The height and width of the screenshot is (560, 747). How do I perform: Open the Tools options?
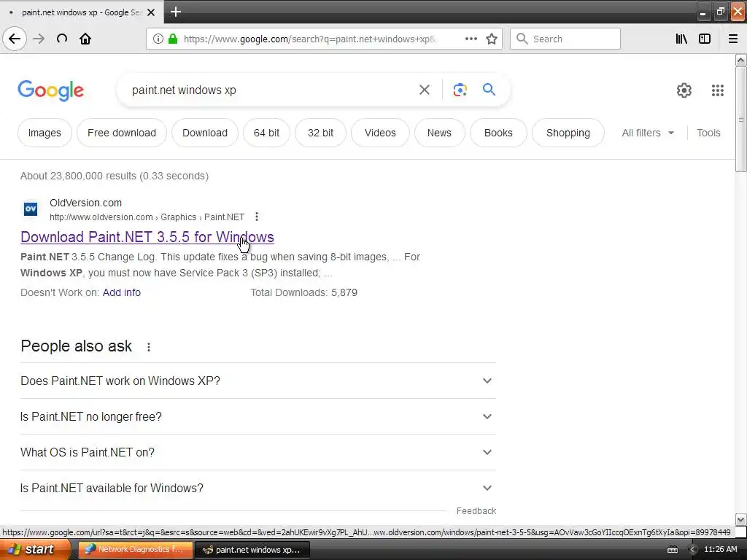(x=708, y=133)
